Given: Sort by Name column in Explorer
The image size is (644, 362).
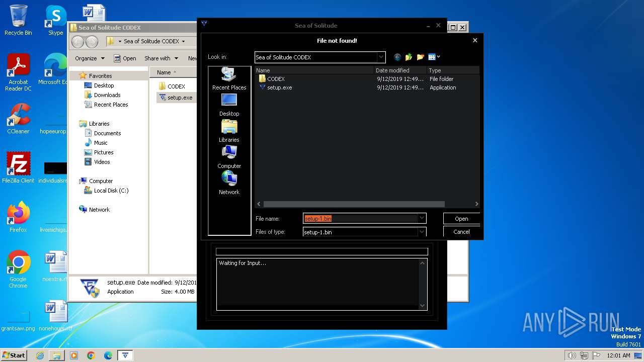Looking at the screenshot, I should 174,72.
